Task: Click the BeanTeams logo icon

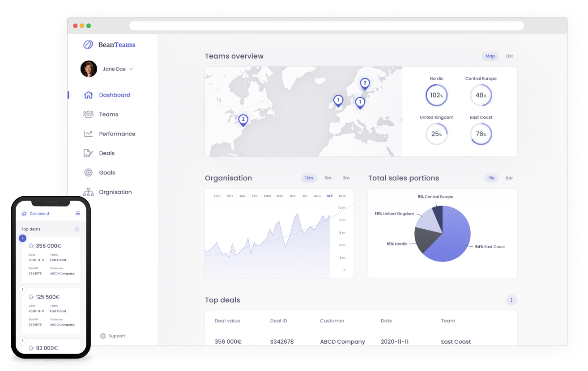Action: [x=88, y=45]
